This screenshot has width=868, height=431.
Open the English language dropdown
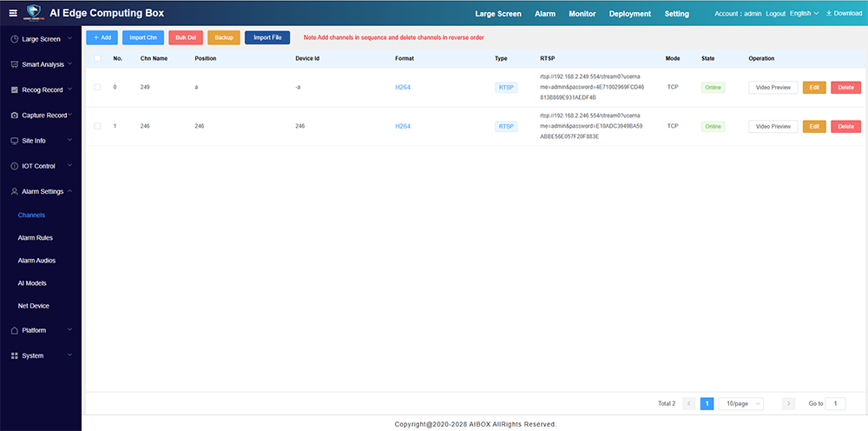(x=804, y=13)
